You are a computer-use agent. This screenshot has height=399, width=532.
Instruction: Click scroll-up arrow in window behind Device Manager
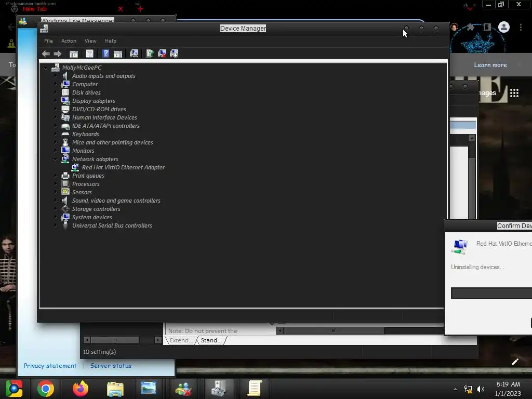(x=472, y=138)
